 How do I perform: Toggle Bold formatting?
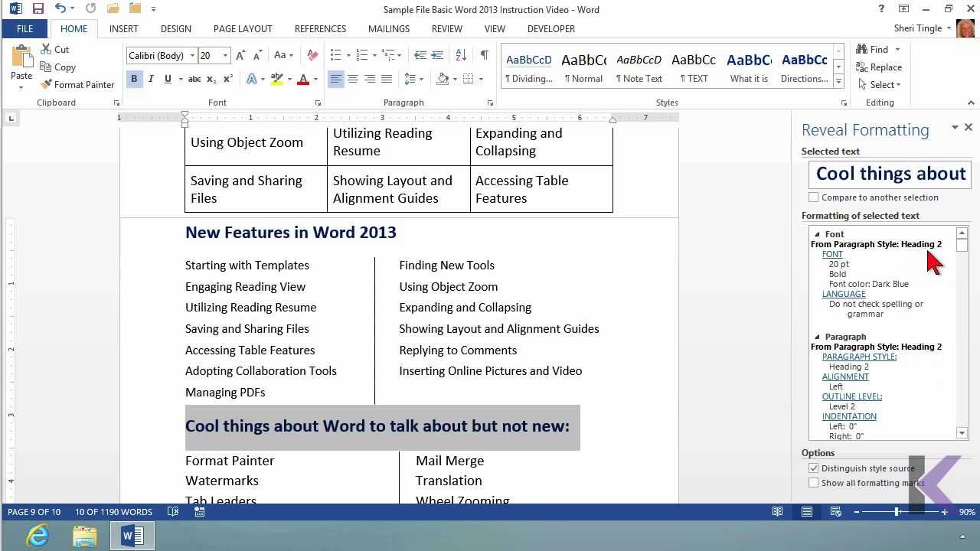(x=134, y=79)
